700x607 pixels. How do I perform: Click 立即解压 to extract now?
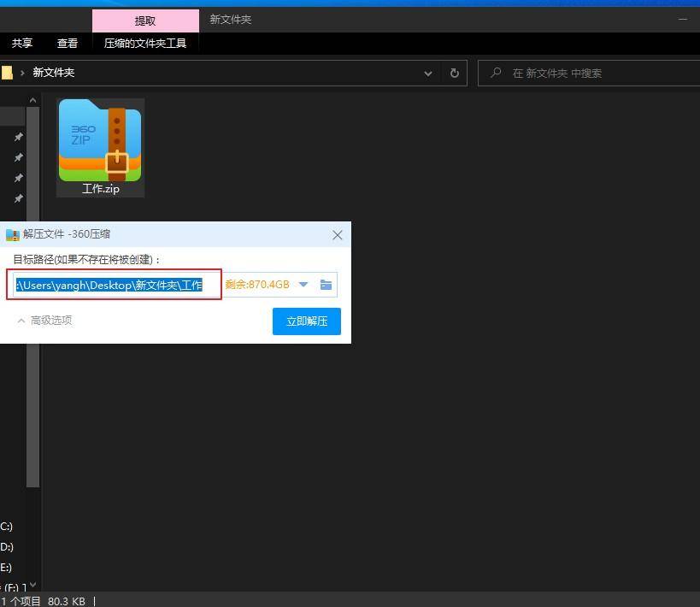point(307,321)
